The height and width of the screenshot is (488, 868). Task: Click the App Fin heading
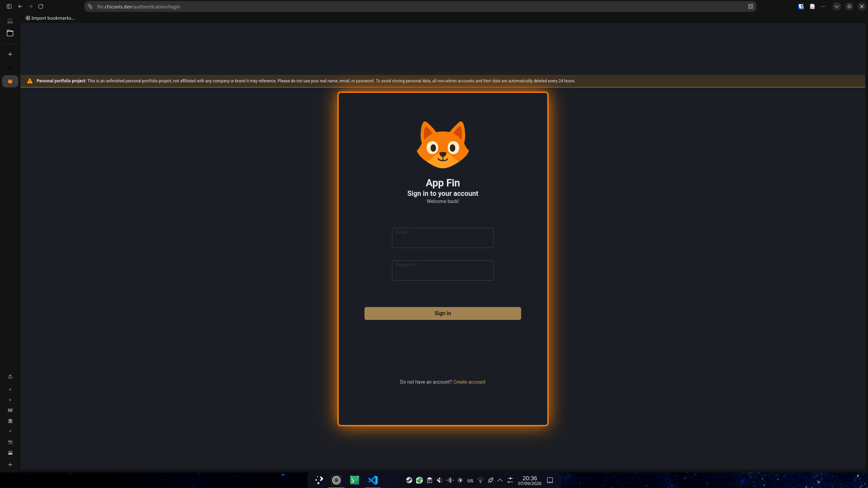coord(443,183)
